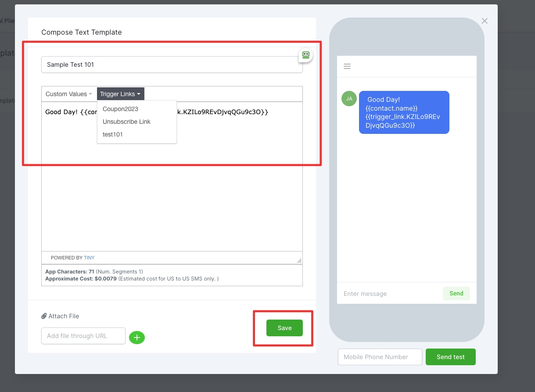
Task: Click the Approximate Cost: $0.0079 text
Action: click(81, 279)
